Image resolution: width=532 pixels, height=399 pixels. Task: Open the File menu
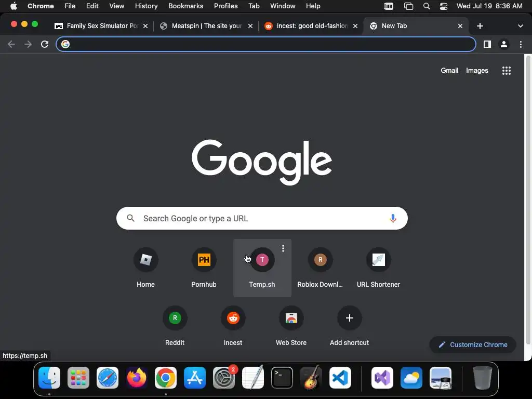(x=70, y=6)
